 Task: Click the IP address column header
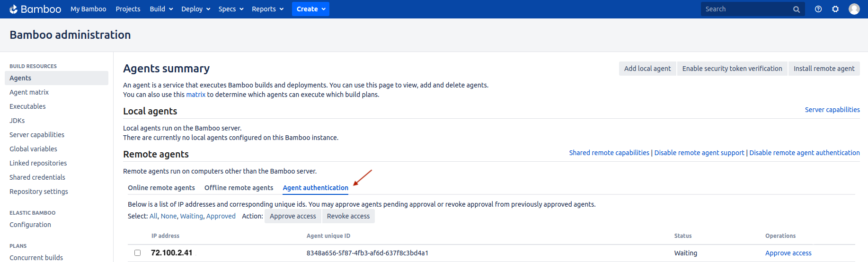click(165, 236)
